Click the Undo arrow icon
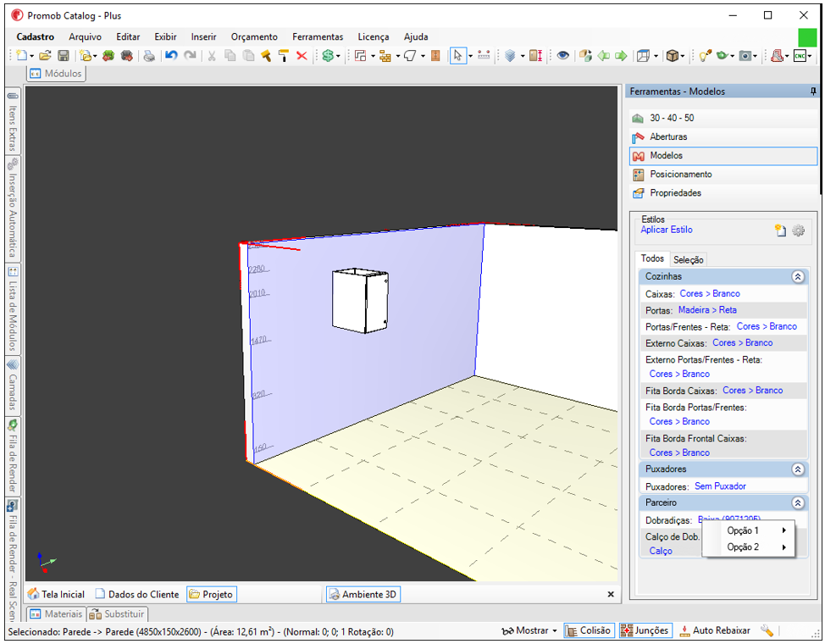The width and height of the screenshot is (825, 644). [x=171, y=56]
